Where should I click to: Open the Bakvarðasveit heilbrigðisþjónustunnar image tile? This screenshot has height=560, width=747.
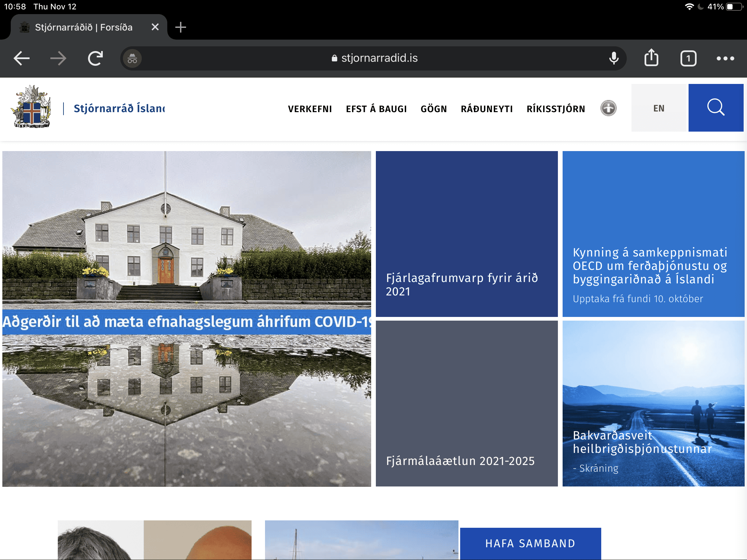[x=653, y=403]
